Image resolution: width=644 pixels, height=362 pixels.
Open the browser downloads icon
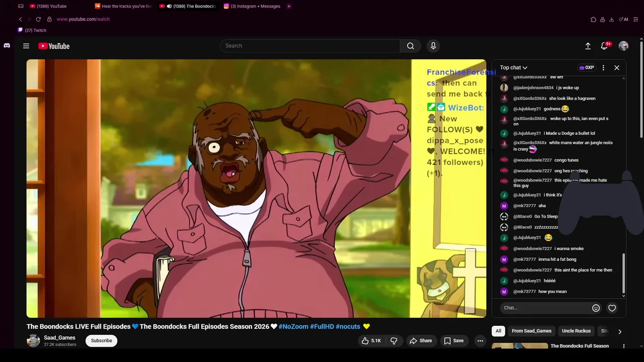coord(611,19)
